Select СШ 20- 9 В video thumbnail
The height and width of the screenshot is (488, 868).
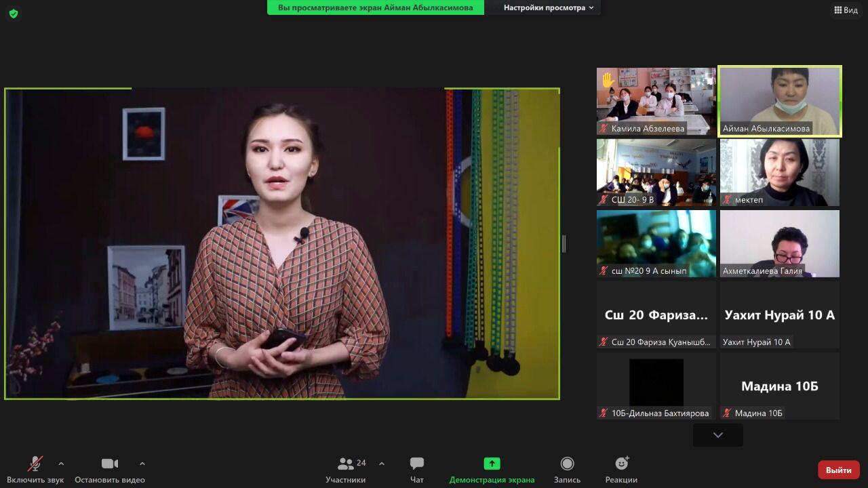(656, 172)
